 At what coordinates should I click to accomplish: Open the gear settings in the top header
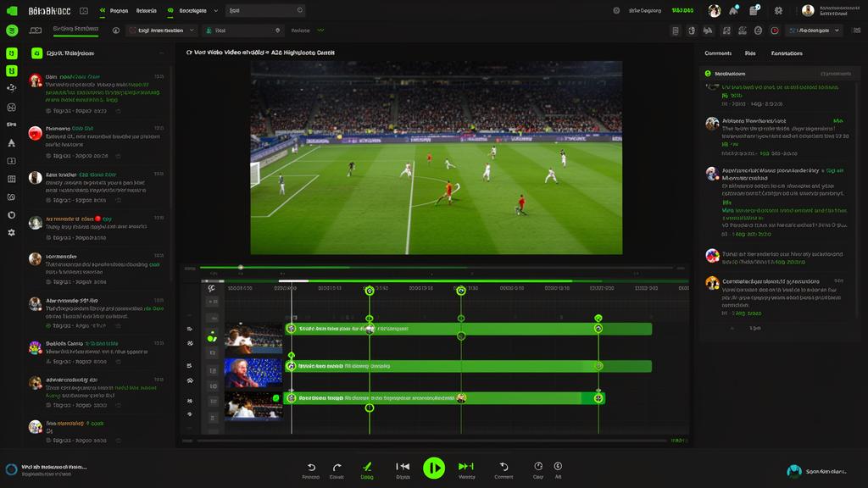(x=778, y=10)
